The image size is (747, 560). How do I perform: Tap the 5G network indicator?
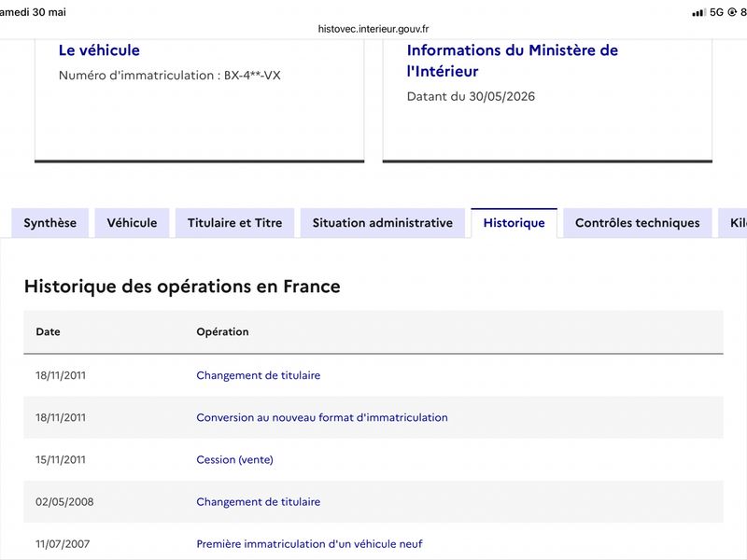click(716, 12)
